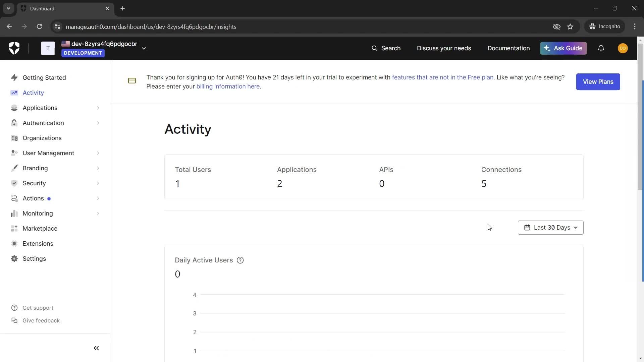Expand the Authentication submenu chevron

[x=98, y=123]
